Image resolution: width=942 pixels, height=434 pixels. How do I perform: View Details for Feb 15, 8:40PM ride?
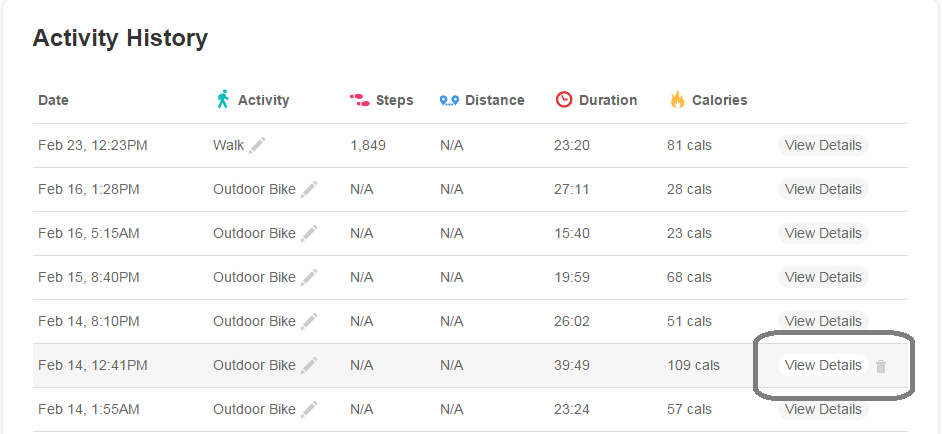[823, 277]
